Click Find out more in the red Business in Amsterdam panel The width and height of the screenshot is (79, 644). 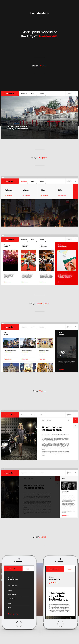pos(61,282)
